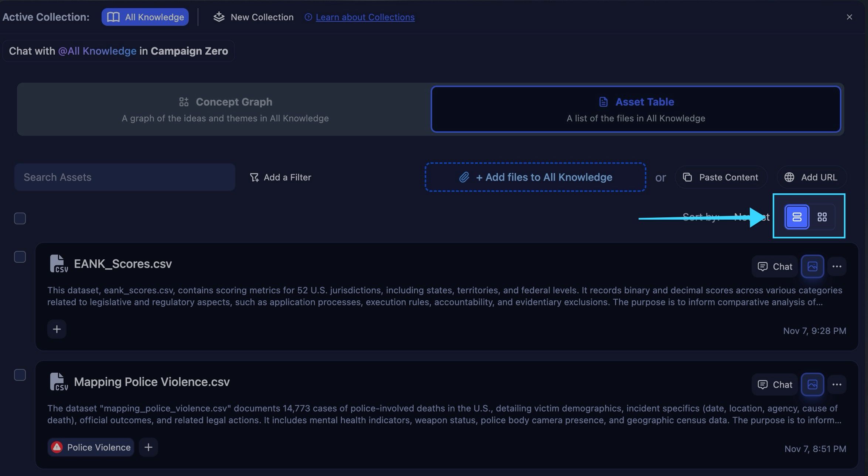Open more options for EANK_Scores.csv
868x476 pixels.
(x=837, y=266)
